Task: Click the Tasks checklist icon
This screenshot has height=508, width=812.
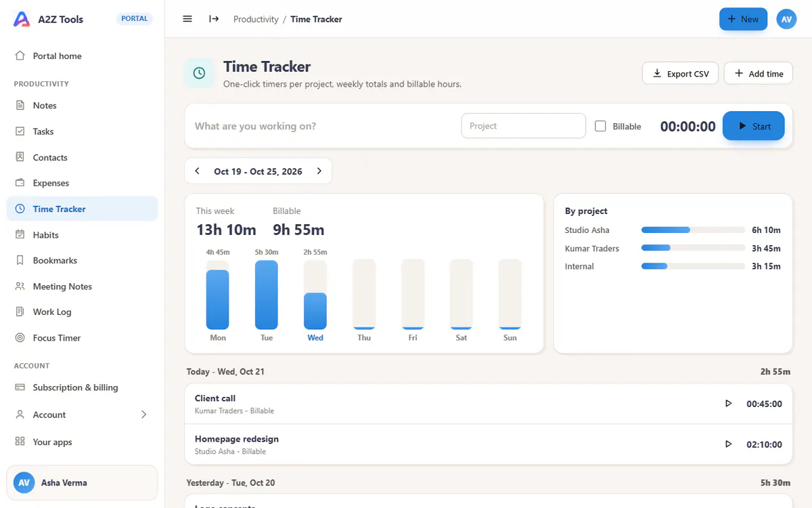Action: pyautogui.click(x=20, y=131)
